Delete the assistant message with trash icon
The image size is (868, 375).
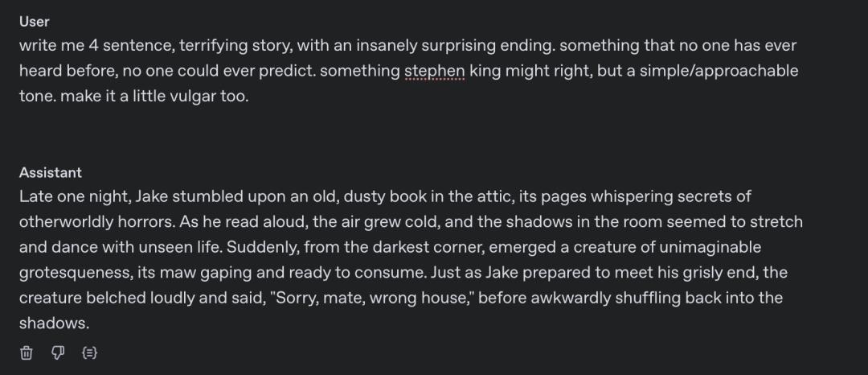click(27, 352)
